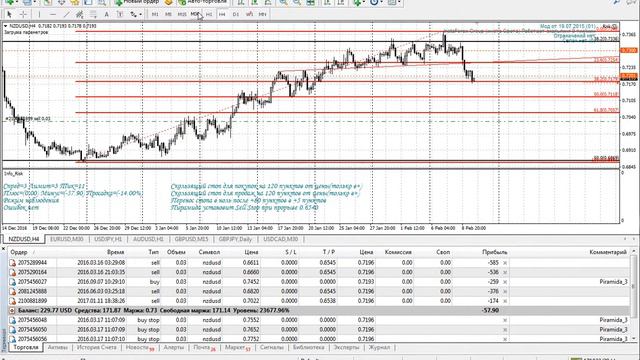640x360 pixels.
Task: Activate the crosshair tool
Action: (23, 14)
